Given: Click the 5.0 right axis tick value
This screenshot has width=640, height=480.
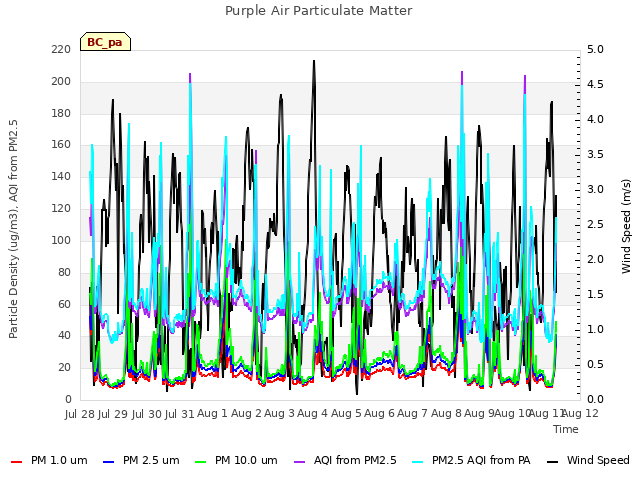Looking at the screenshot, I should click(x=595, y=49).
